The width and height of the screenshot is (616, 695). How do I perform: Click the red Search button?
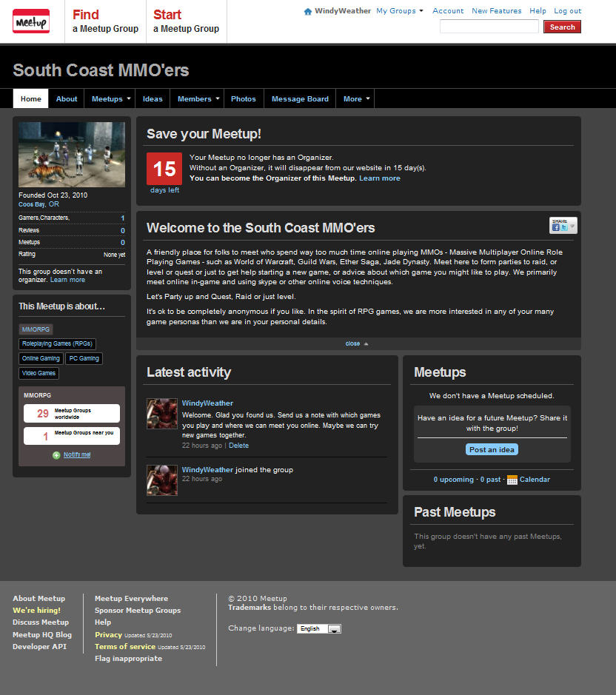click(562, 27)
